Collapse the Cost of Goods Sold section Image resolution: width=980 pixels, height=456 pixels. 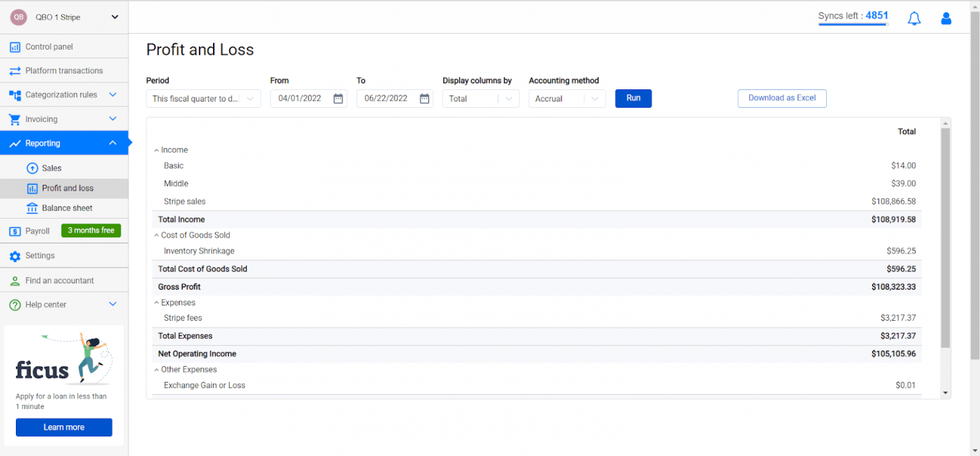tap(156, 235)
